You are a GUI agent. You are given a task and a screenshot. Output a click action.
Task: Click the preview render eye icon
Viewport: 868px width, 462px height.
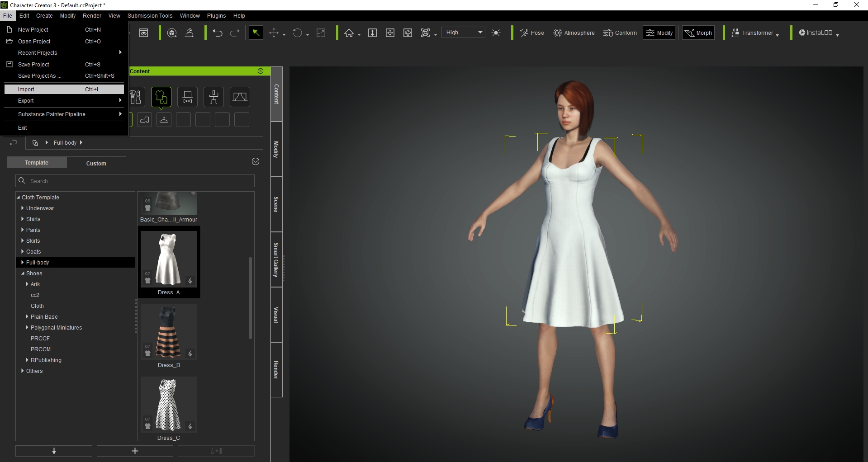144,33
